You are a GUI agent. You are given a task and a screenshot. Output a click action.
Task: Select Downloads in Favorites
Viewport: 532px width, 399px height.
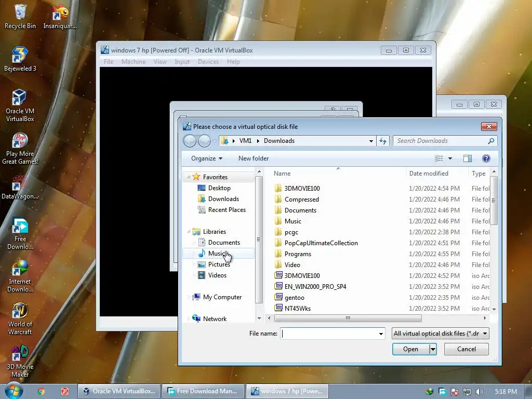pos(223,199)
